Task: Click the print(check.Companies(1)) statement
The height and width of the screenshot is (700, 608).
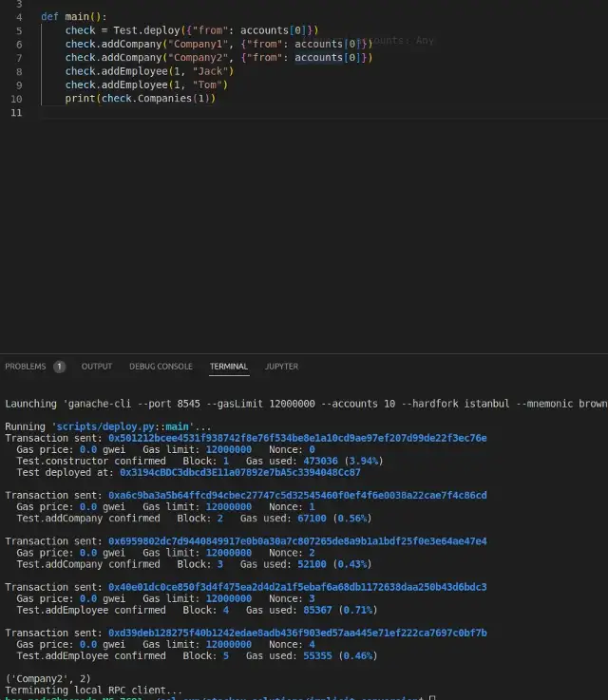Action: [140, 98]
